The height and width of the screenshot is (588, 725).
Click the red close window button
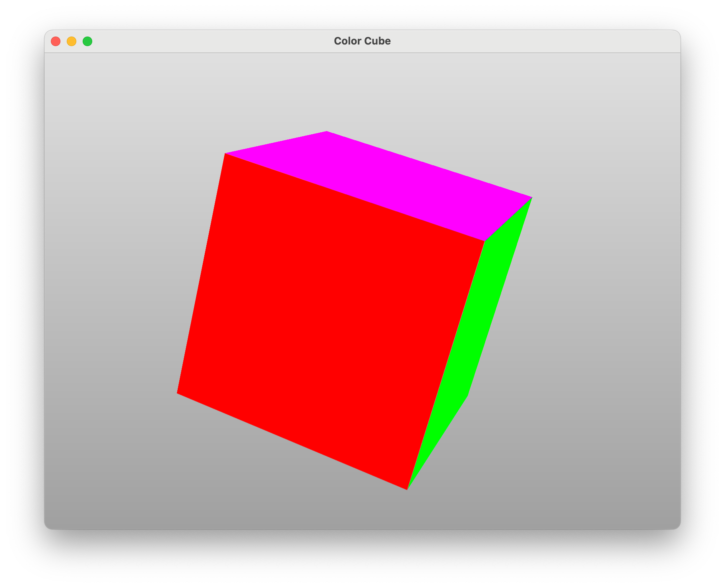pyautogui.click(x=56, y=41)
